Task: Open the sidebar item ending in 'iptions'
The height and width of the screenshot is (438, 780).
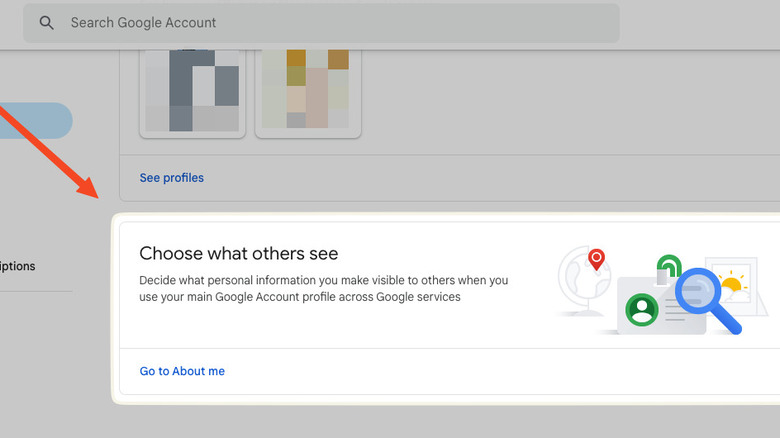Action: click(x=17, y=266)
